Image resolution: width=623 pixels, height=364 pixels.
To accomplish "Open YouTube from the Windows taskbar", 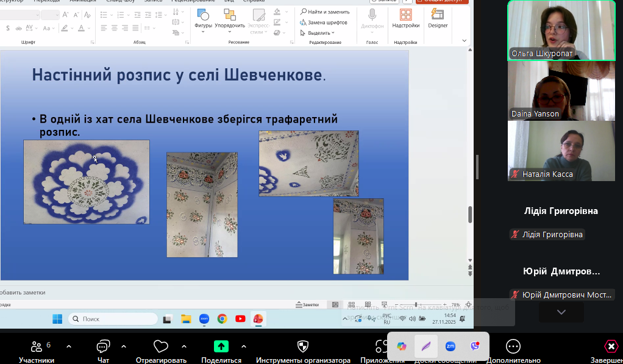I will tap(240, 319).
